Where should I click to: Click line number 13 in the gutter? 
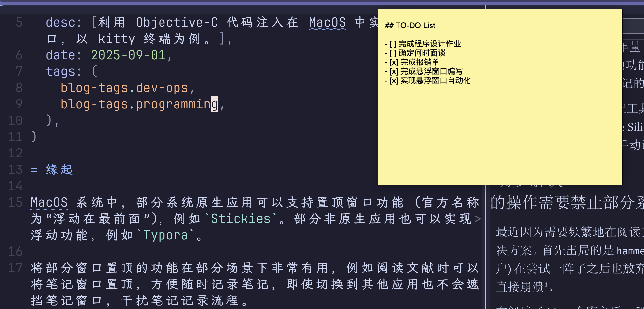click(15, 170)
